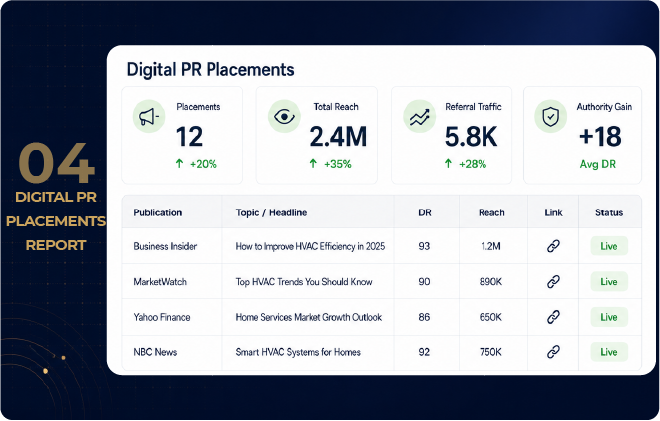The width and height of the screenshot is (660, 421).
Task: Click the Placements count 12
Action: coord(189,137)
